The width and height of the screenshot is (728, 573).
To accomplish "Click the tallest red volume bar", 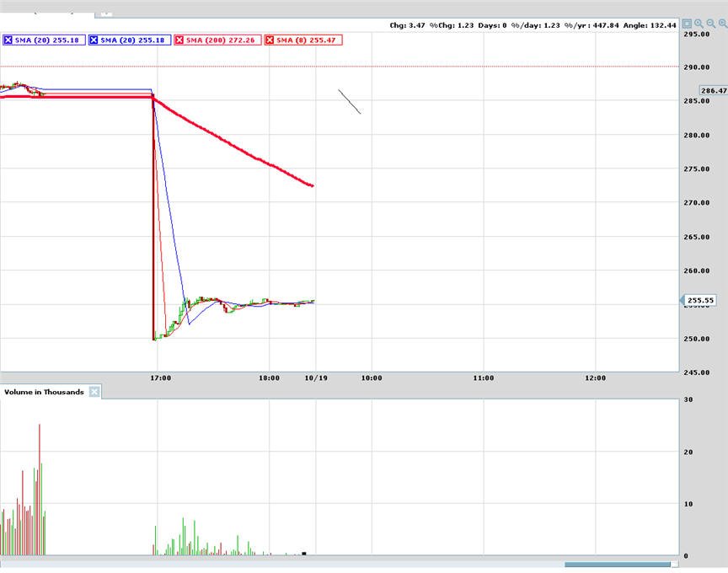I will 40,490.
